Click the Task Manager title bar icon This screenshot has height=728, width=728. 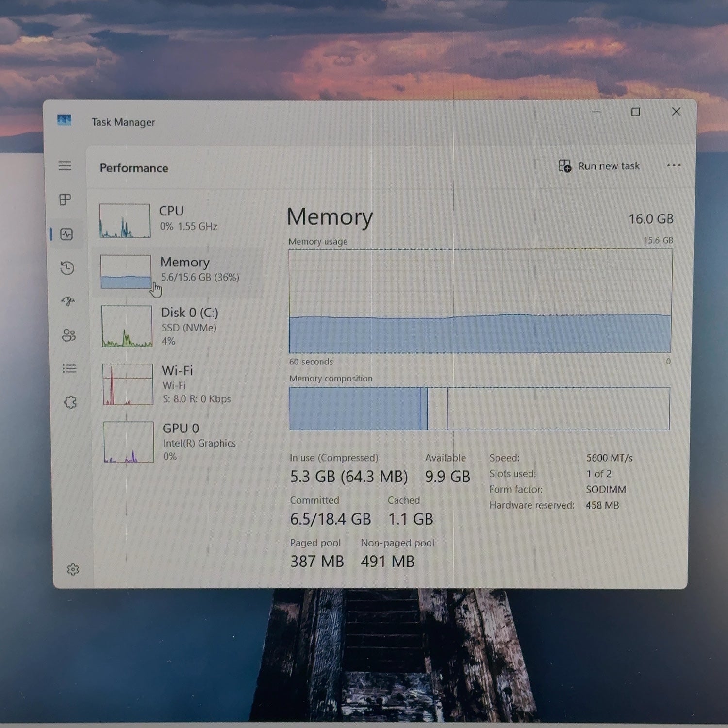[64, 120]
